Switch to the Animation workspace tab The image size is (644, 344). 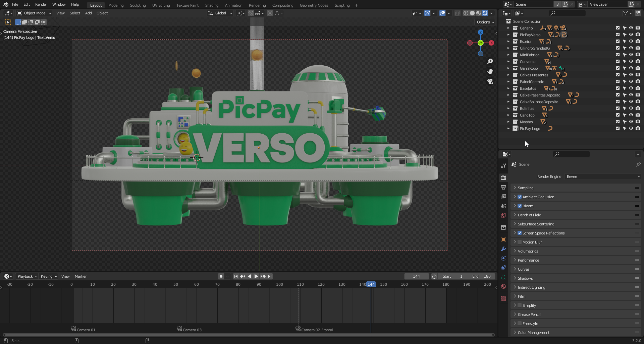click(233, 5)
